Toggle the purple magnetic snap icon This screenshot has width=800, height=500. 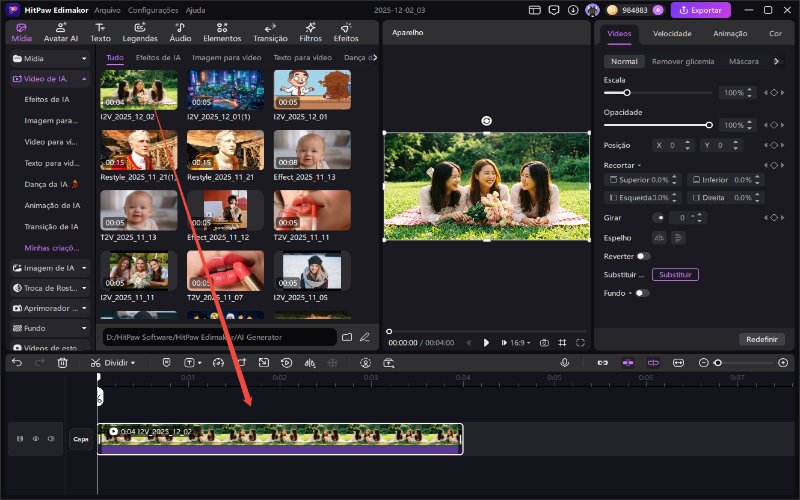[628, 363]
